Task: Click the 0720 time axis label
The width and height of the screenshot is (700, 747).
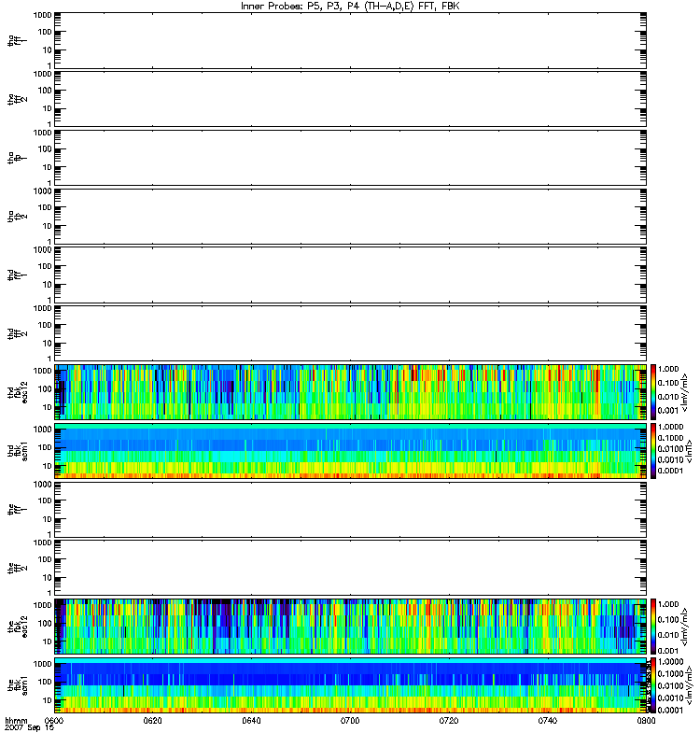Action: [449, 721]
